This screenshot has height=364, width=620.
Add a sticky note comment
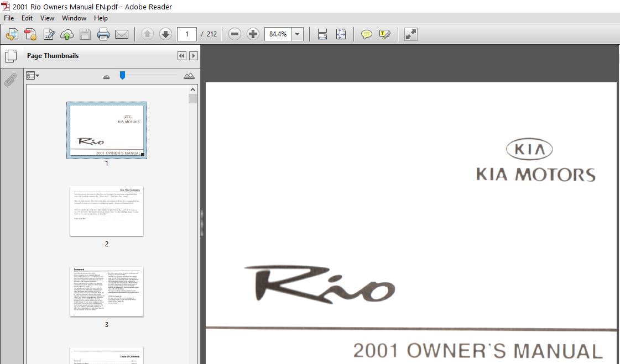point(367,34)
